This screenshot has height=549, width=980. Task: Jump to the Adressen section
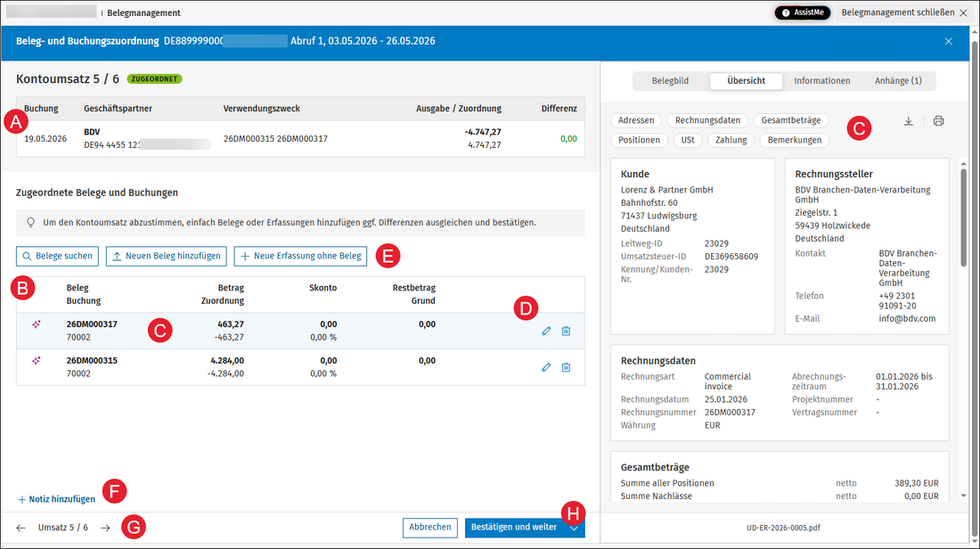coord(635,120)
